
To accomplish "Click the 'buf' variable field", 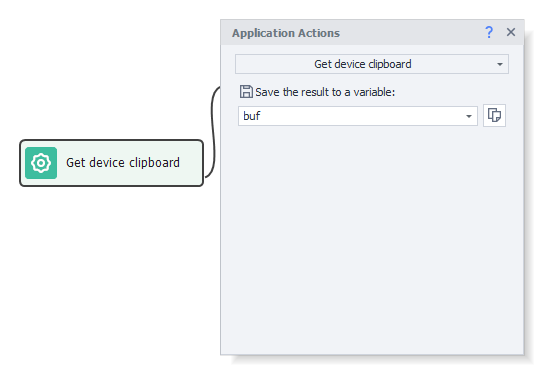I will pos(358,116).
